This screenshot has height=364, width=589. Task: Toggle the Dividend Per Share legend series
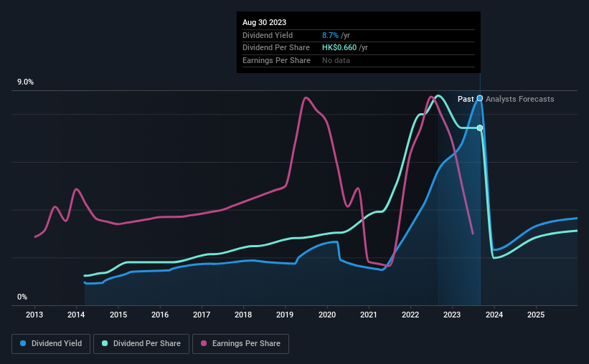click(141, 344)
